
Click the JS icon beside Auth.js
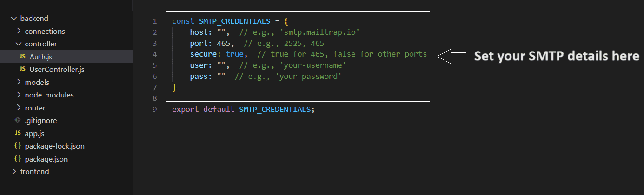(22, 57)
